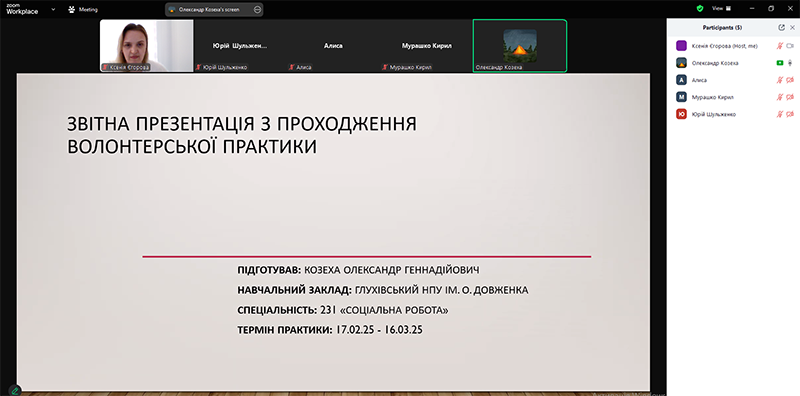Click muted mic icon on Ксенія Єгорова's tile label
This screenshot has height=396, width=800.
(x=106, y=67)
